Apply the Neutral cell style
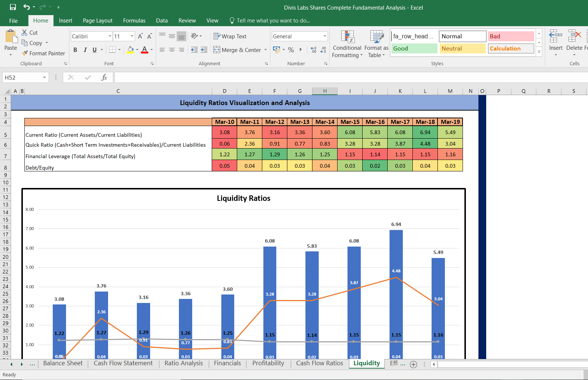 (463, 48)
